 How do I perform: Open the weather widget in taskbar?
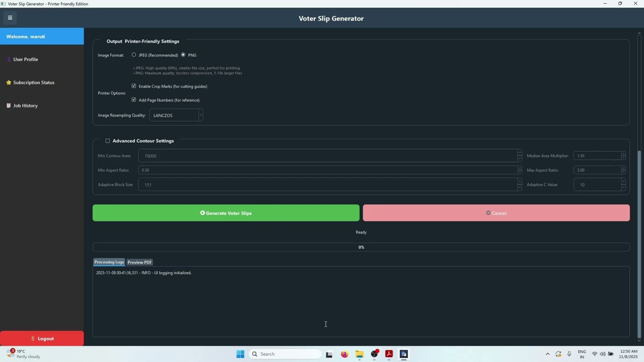[24, 354]
